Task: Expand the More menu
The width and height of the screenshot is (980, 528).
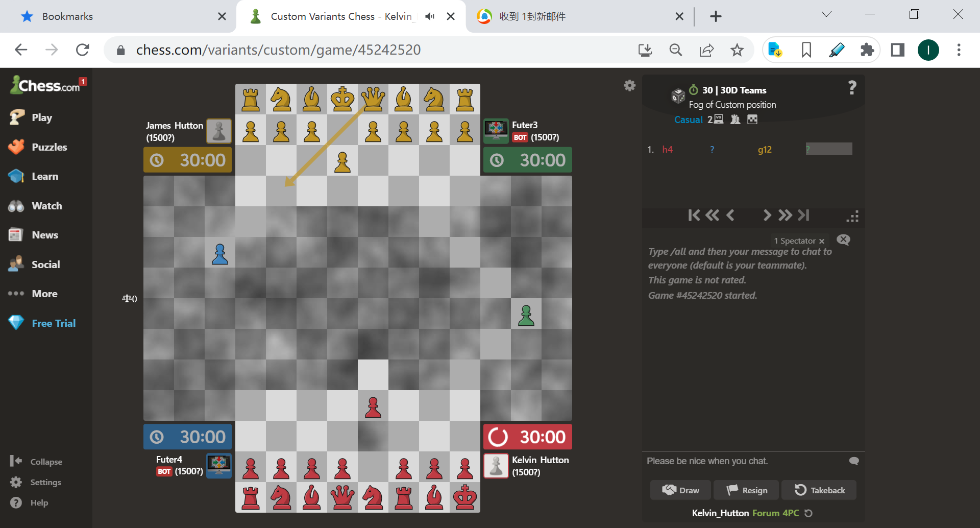Action: pos(33,294)
